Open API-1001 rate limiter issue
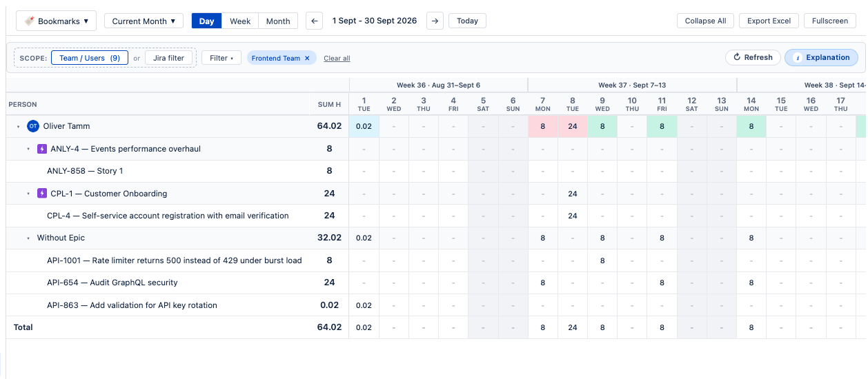This screenshot has width=868, height=379. [x=175, y=260]
